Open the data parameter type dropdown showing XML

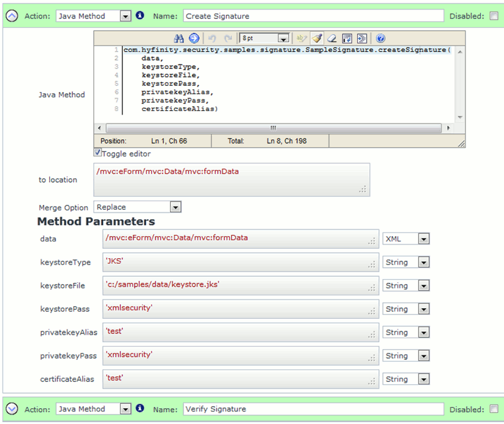coord(423,239)
